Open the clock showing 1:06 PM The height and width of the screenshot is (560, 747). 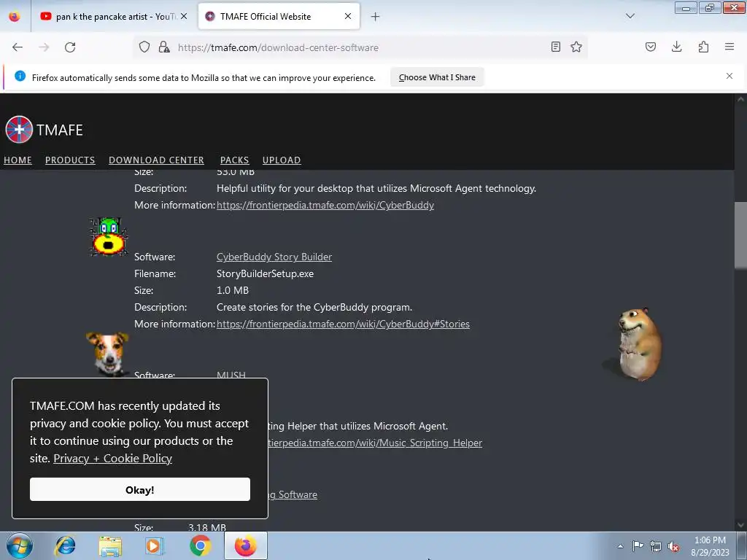710,546
